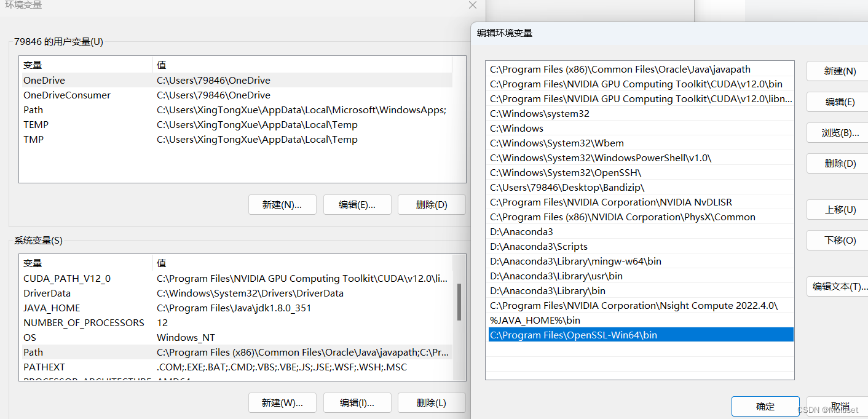Viewport: 868px width, 419px height.
Task: Click 编辑(I)... under system variables
Action: 357,402
